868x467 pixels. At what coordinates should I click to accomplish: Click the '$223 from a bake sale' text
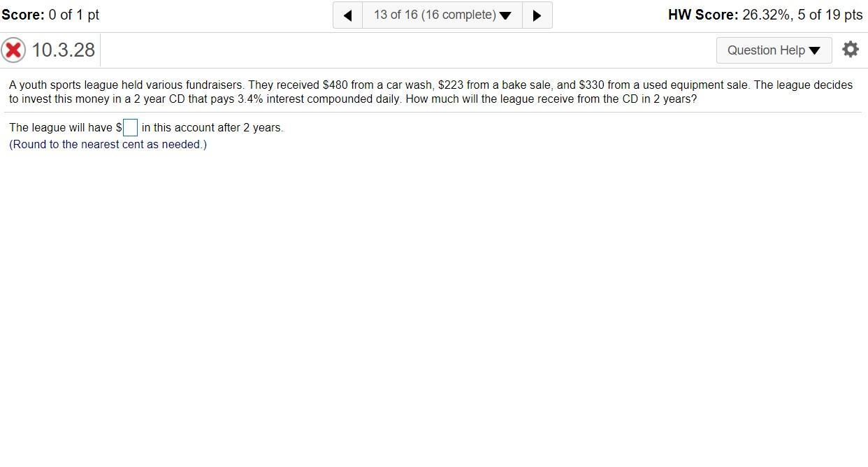[x=495, y=85]
